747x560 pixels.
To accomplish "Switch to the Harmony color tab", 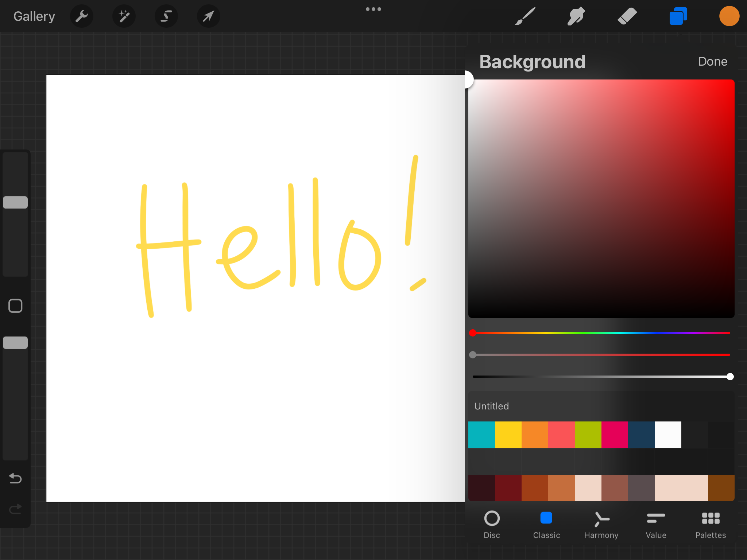I will pos(601,524).
